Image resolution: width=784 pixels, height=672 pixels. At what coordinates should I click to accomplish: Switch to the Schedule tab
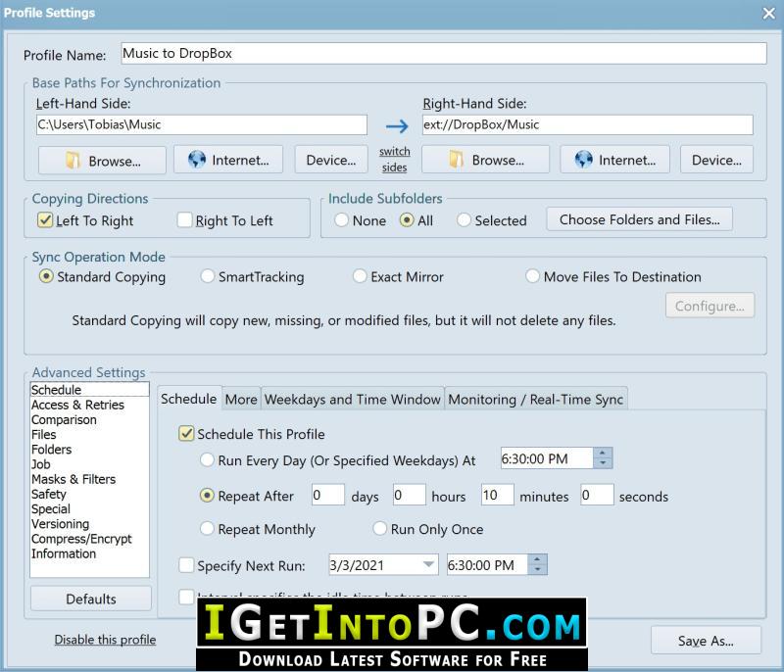[189, 399]
